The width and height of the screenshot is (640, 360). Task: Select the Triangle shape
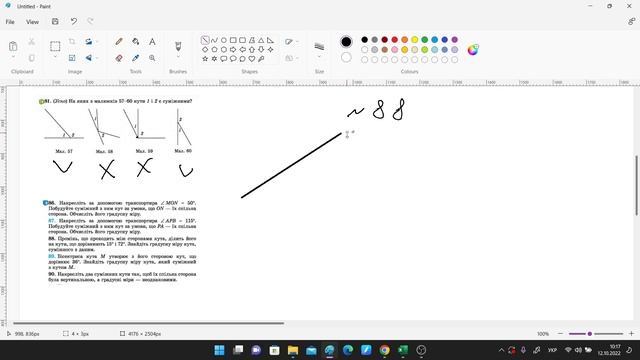pyautogui.click(x=261, y=40)
